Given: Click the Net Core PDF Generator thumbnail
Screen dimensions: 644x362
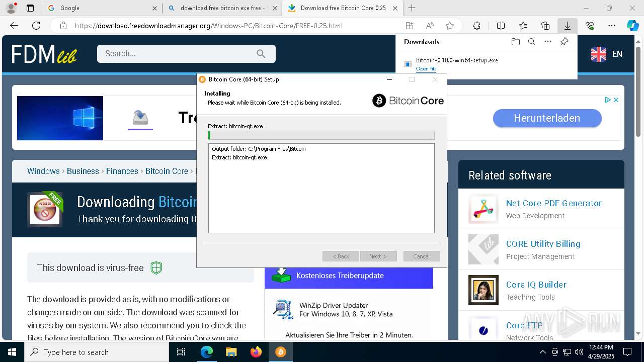Looking at the screenshot, I should point(484,209).
